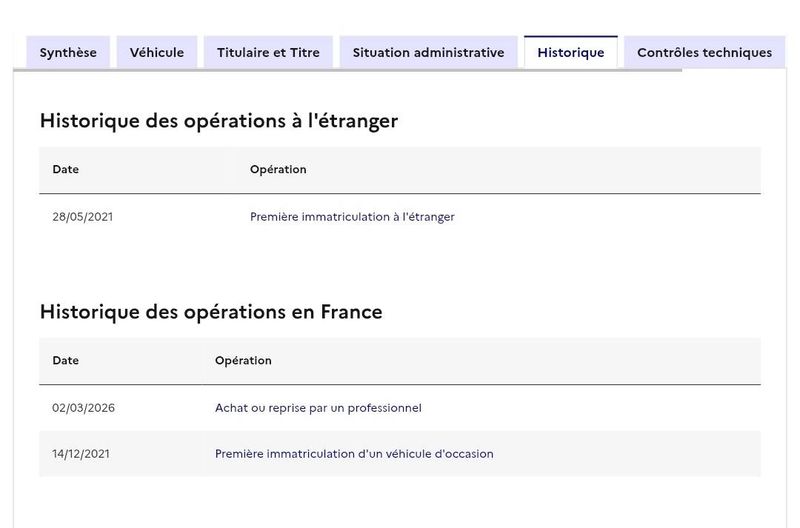Click the Opération header in the France table

click(x=243, y=360)
